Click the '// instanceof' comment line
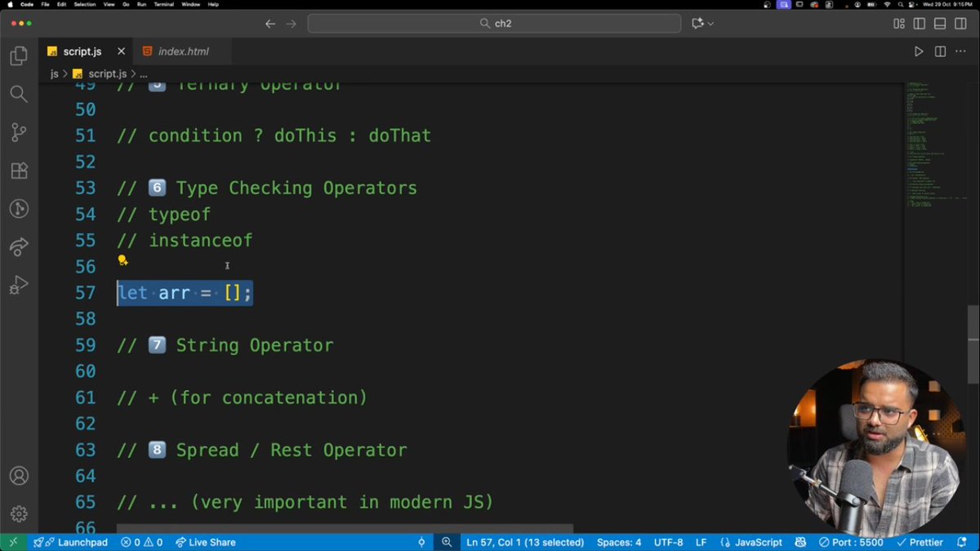 tap(185, 240)
